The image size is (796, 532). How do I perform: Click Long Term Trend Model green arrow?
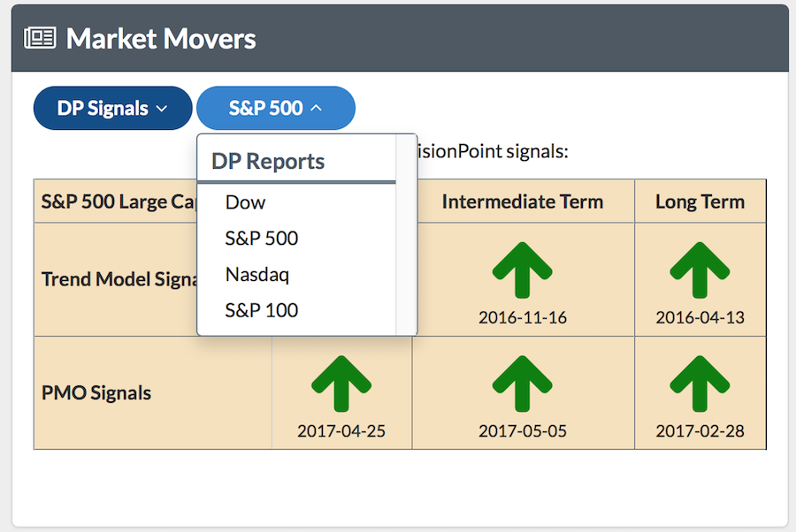click(x=699, y=269)
